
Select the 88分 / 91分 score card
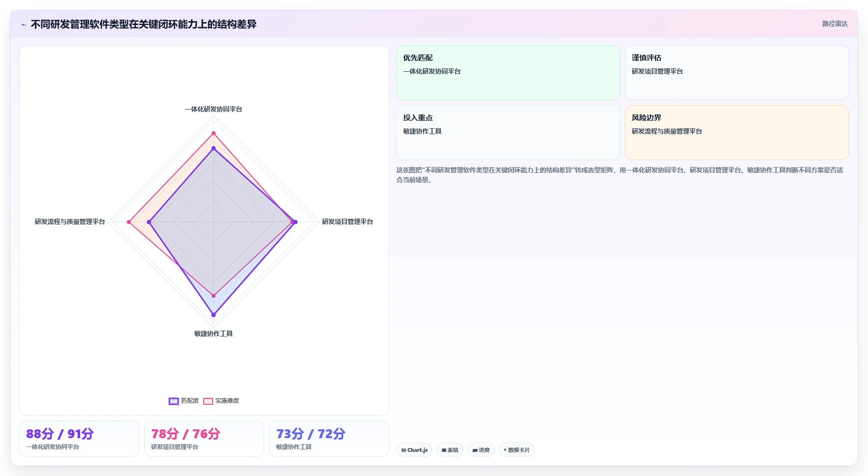[79, 439]
